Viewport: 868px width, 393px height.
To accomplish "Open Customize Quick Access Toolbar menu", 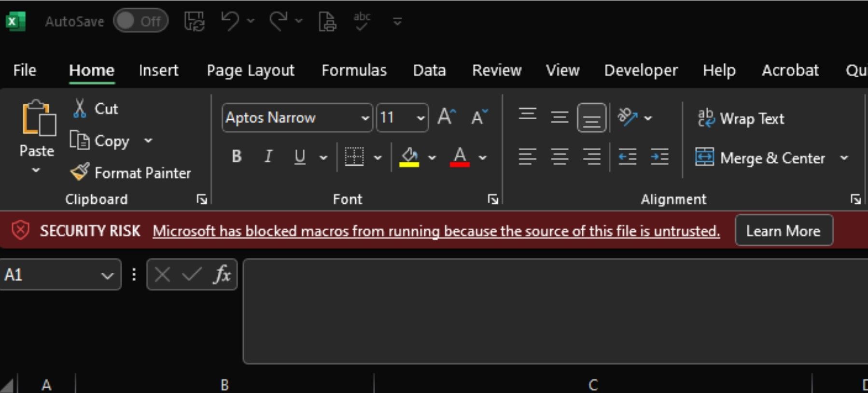I will click(x=397, y=21).
